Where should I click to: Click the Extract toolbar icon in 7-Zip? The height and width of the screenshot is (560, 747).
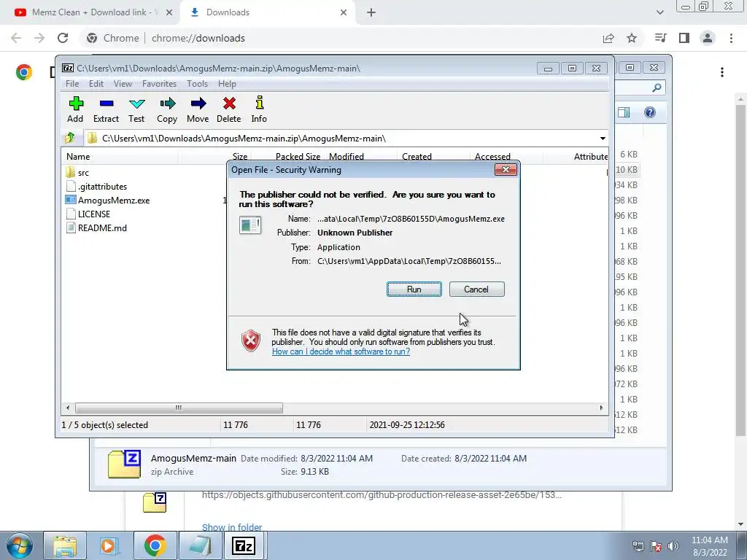[x=106, y=109]
